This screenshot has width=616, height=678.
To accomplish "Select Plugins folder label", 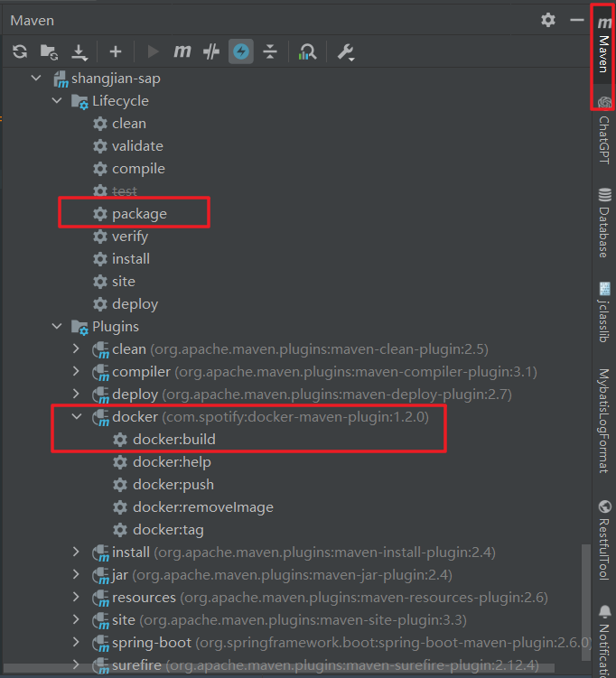I will (116, 327).
